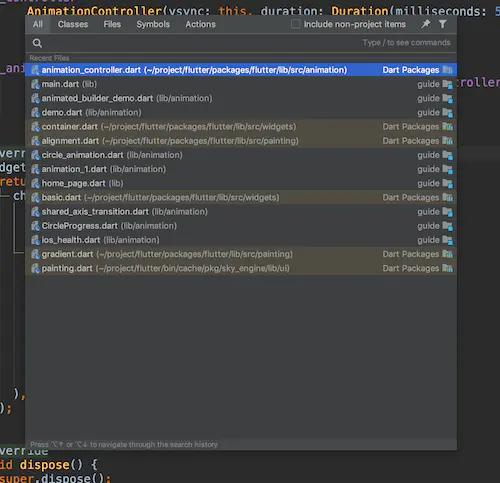This screenshot has height=483, width=500.
Task: Click guide label on shared_axis_transition.dart row
Action: pos(428,212)
